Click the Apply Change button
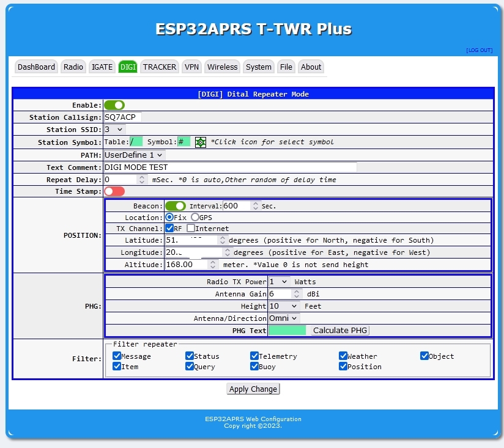 [253, 389]
